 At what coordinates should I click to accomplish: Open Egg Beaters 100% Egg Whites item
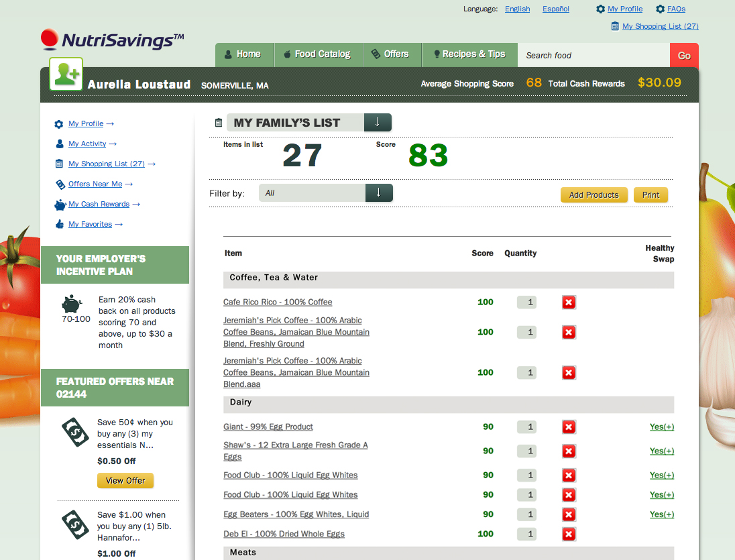point(296,514)
